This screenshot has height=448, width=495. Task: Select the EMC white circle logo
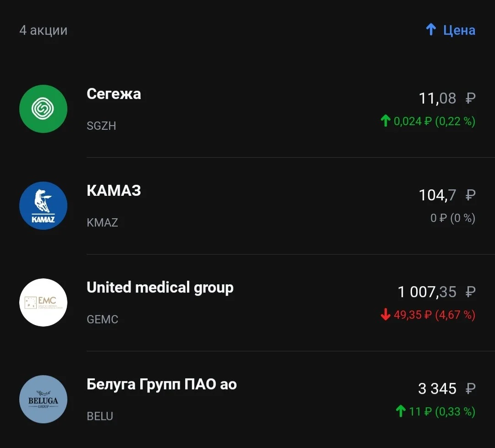pyautogui.click(x=43, y=302)
